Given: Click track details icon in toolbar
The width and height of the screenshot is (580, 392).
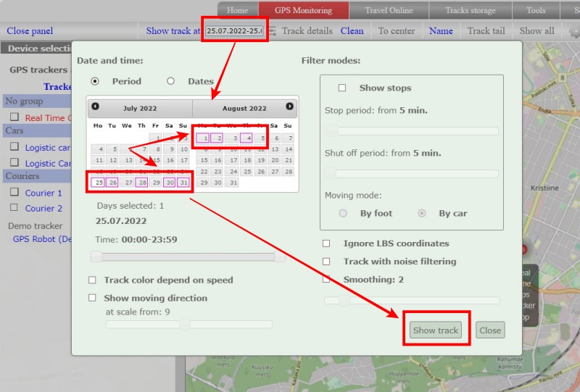Looking at the screenshot, I should (273, 31).
